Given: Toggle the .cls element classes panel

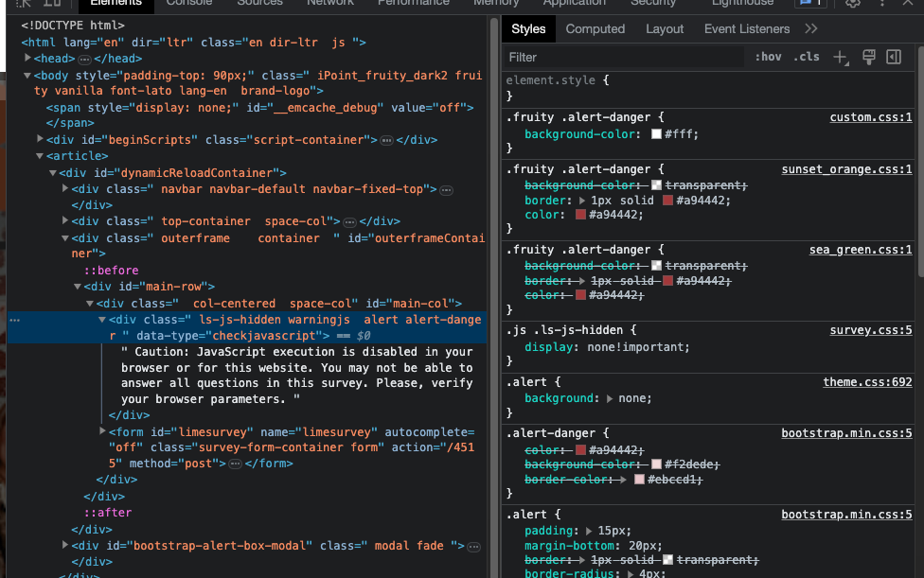Looking at the screenshot, I should [807, 58].
